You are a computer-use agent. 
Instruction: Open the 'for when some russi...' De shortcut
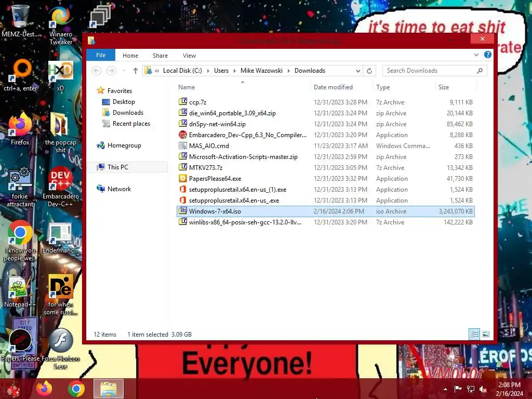[x=60, y=295]
